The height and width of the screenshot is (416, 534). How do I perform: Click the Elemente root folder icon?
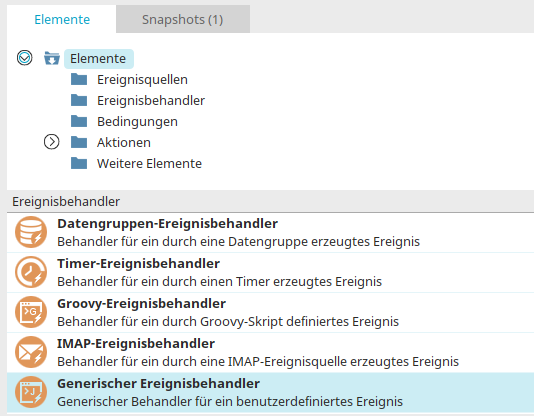point(52,58)
